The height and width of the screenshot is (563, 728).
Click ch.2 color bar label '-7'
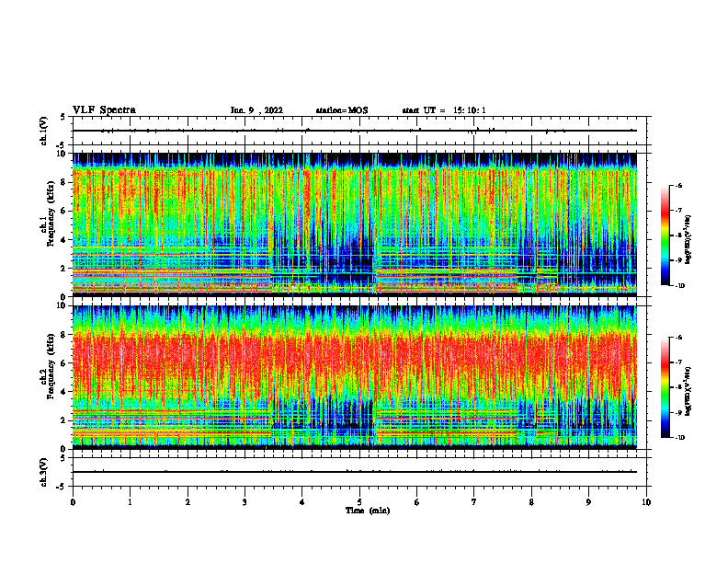click(679, 362)
